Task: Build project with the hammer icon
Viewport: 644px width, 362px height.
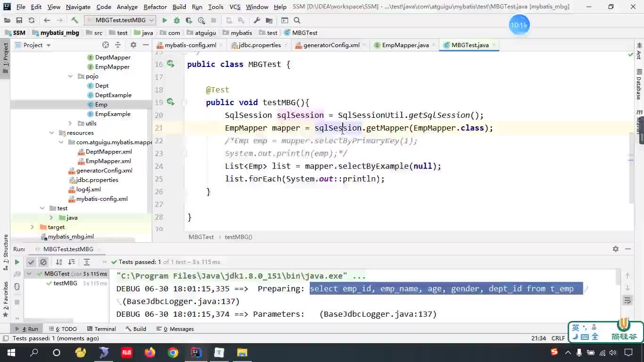Action: pyautogui.click(x=74, y=20)
